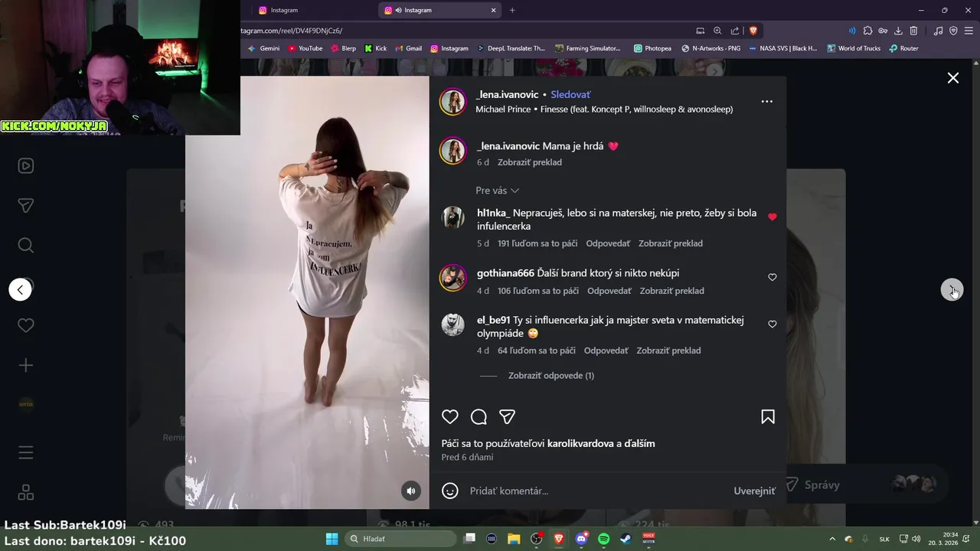Open the apps grid icon in sidebar
The image size is (980, 551).
click(26, 493)
